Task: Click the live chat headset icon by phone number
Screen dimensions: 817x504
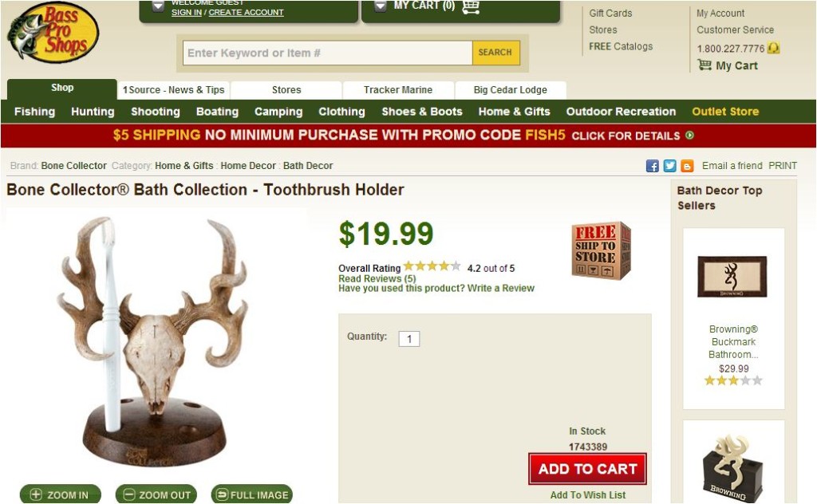Action: pos(774,49)
